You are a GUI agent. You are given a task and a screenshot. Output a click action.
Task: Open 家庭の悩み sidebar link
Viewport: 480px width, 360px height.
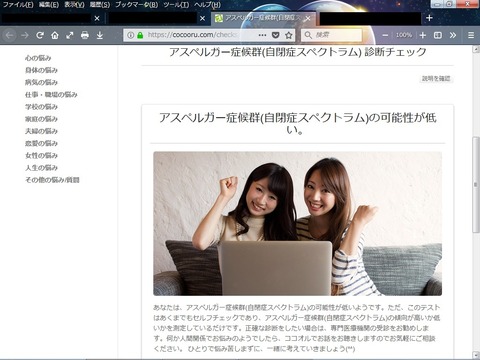(x=41, y=119)
